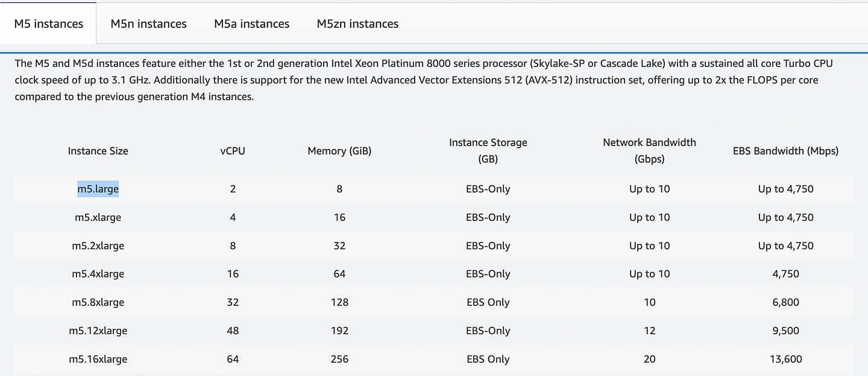The image size is (868, 376).
Task: Click the m5.16xlarge instance name
Action: [x=98, y=359]
